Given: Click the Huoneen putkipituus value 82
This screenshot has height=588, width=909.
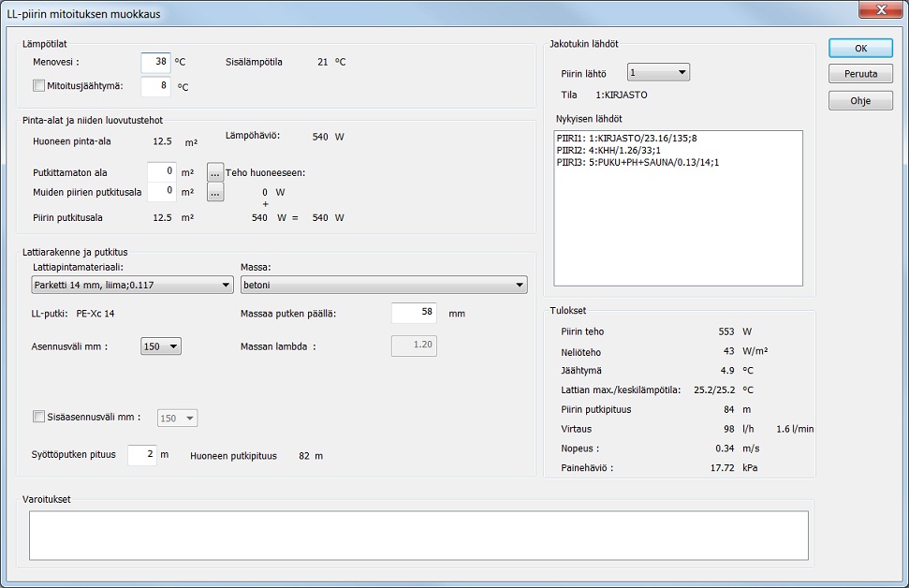Looking at the screenshot, I should [303, 456].
